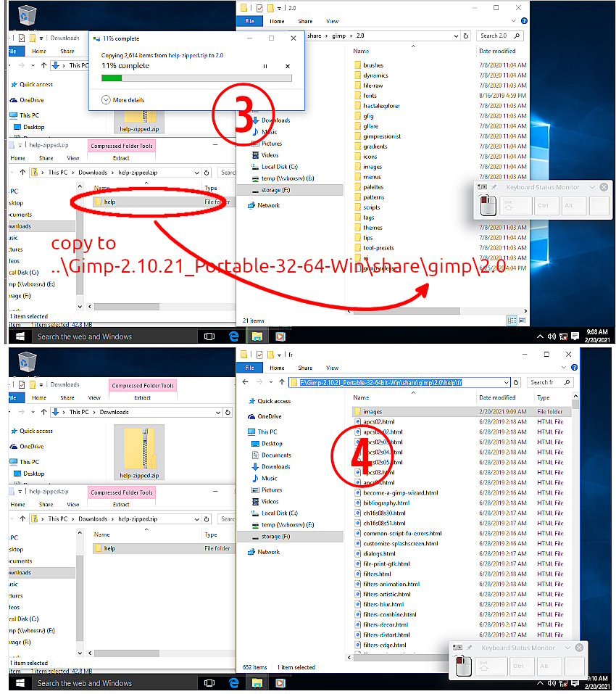
Task: Switch to large icons view in 2.0 status bar
Action: tap(523, 321)
